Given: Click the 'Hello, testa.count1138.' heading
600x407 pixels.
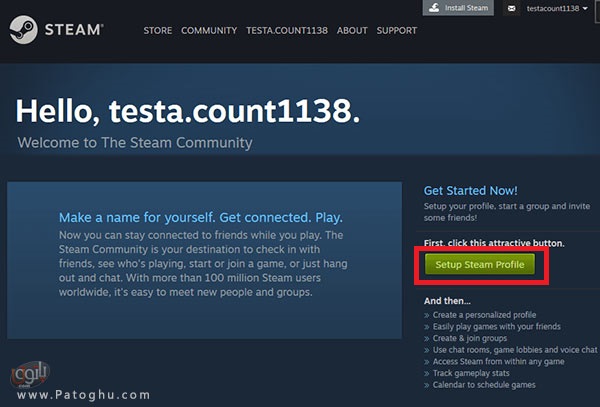Looking at the screenshot, I should (188, 111).
